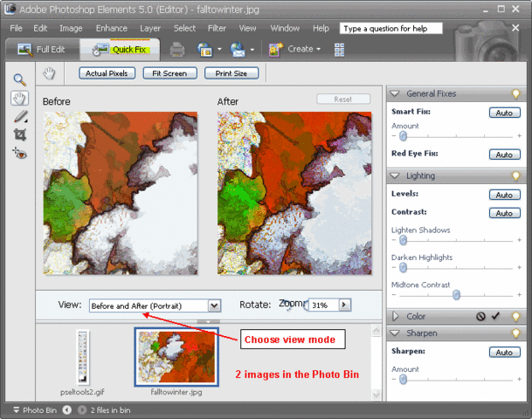This screenshot has height=419, width=532.
Task: Select the Crop tool
Action: click(x=20, y=134)
